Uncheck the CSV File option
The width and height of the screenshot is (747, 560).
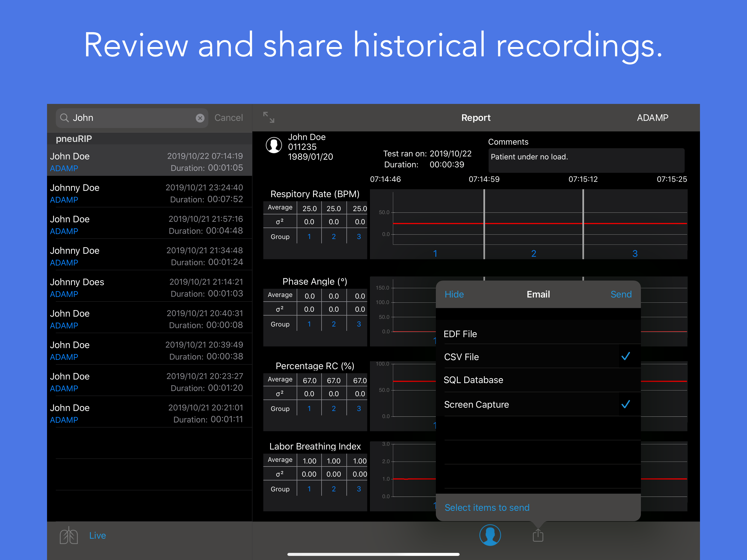pos(538,357)
